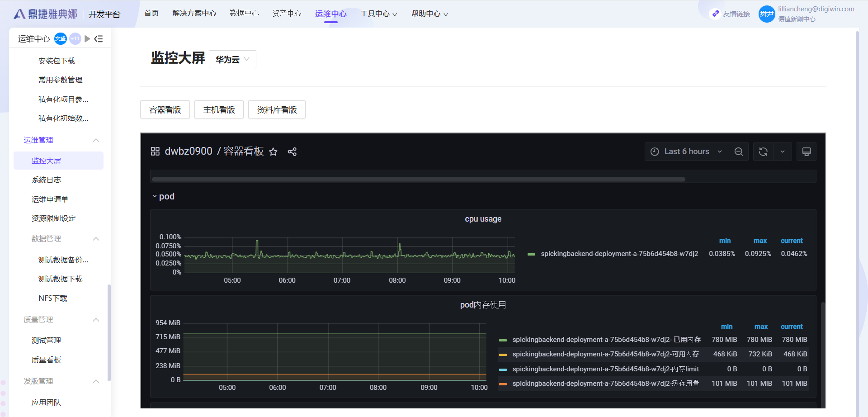Toggle the 已用内存 series in memory legend
This screenshot has height=417, width=868.
pos(606,340)
